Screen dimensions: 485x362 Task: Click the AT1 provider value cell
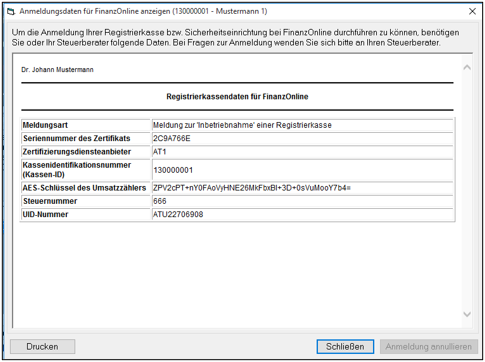click(302, 152)
